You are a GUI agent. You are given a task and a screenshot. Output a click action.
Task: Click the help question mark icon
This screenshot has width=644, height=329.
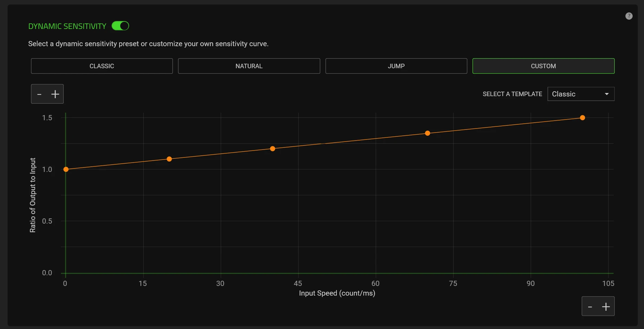tap(629, 16)
